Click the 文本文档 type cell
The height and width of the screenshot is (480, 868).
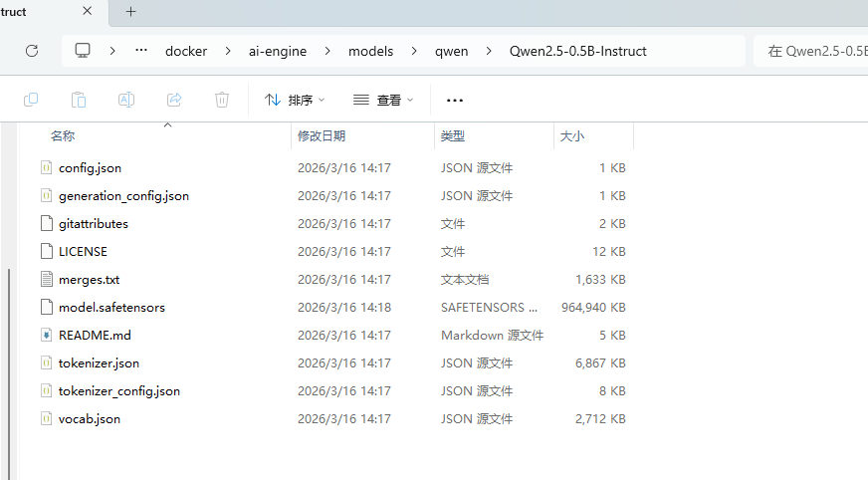(465, 280)
